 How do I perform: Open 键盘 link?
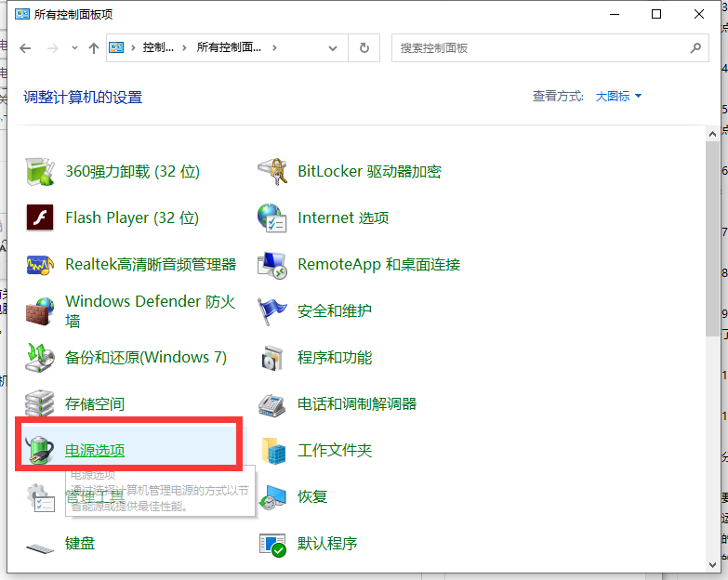pos(80,543)
